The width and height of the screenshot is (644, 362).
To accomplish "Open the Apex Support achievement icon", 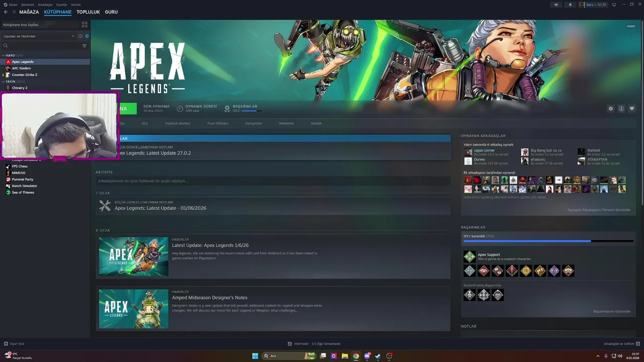I will pos(469,257).
